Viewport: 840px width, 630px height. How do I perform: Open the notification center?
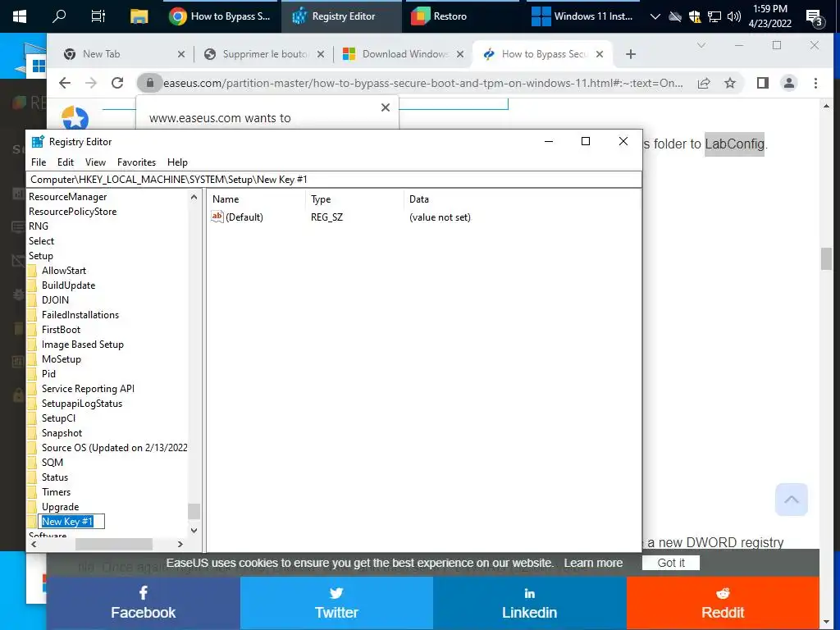[x=815, y=18]
